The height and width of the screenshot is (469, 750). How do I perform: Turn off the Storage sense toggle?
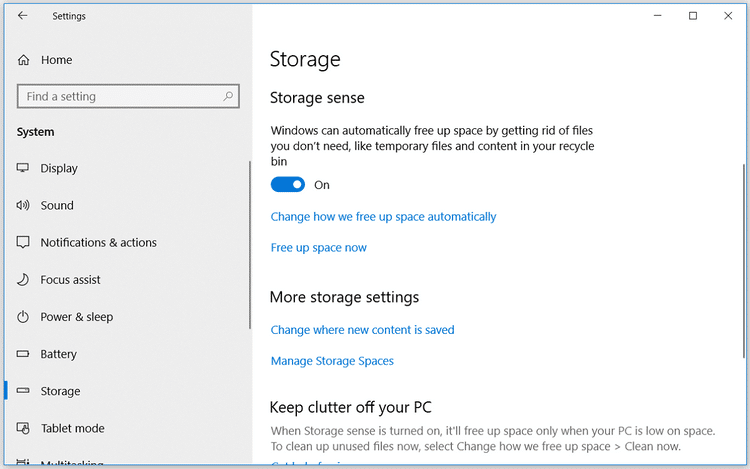(x=287, y=185)
